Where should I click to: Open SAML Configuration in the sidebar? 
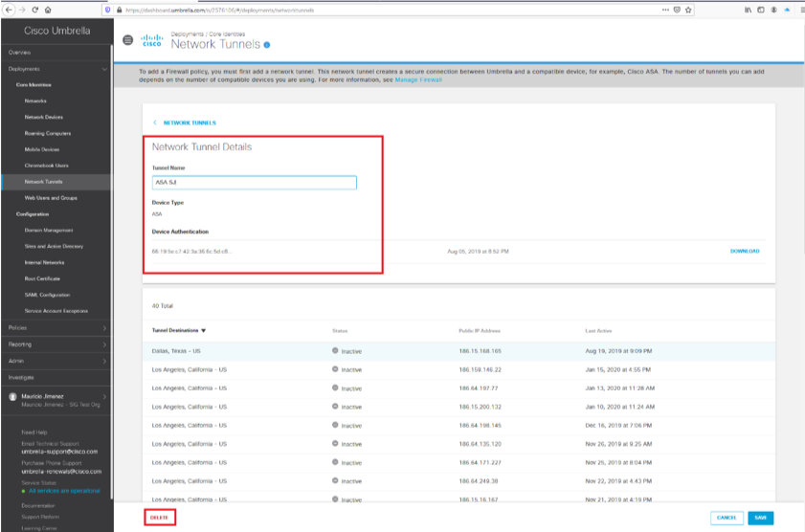(x=47, y=295)
